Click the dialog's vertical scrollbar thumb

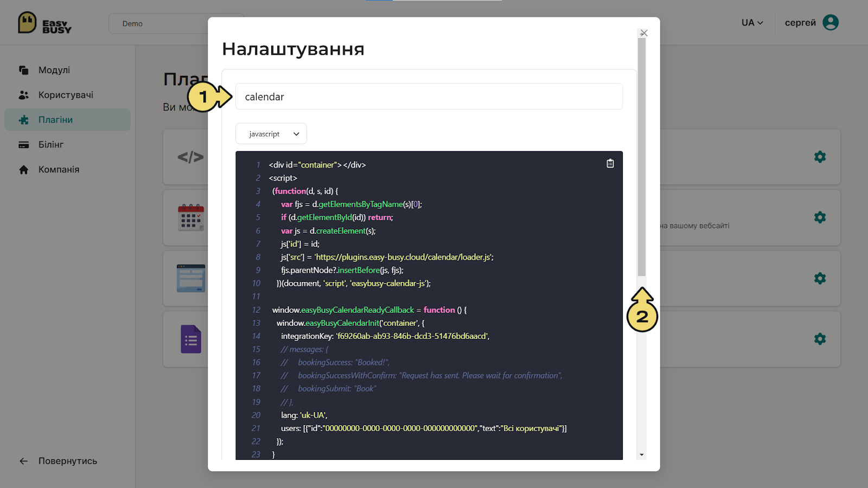642,157
